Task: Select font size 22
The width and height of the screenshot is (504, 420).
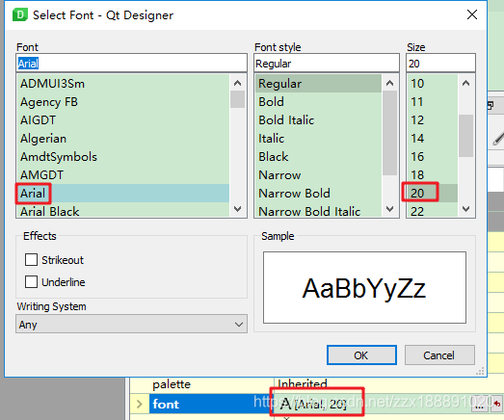Action: 433,210
